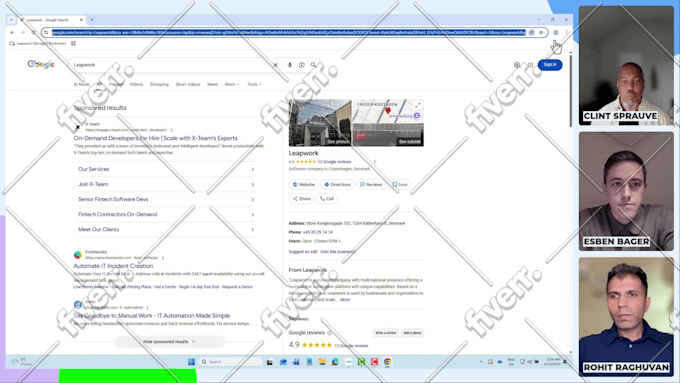The width and height of the screenshot is (680, 383).
Task: Switch to Shopping results tab
Action: point(159,84)
